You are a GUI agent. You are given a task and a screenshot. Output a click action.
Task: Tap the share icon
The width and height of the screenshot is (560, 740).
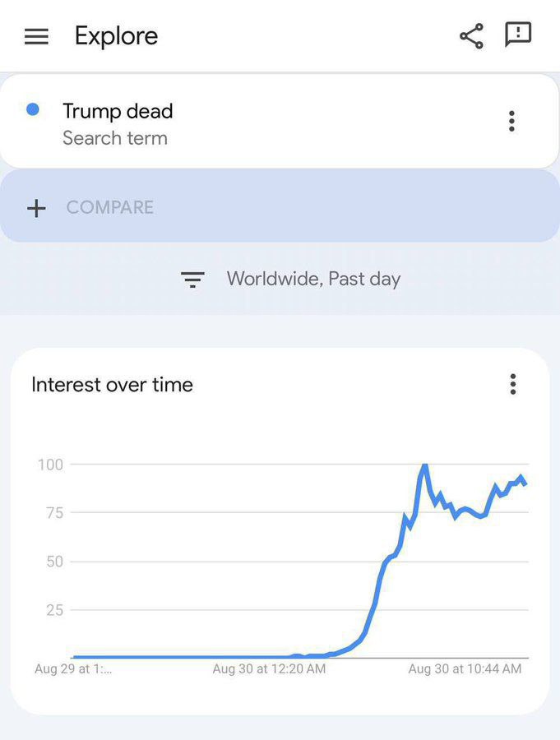tap(471, 36)
